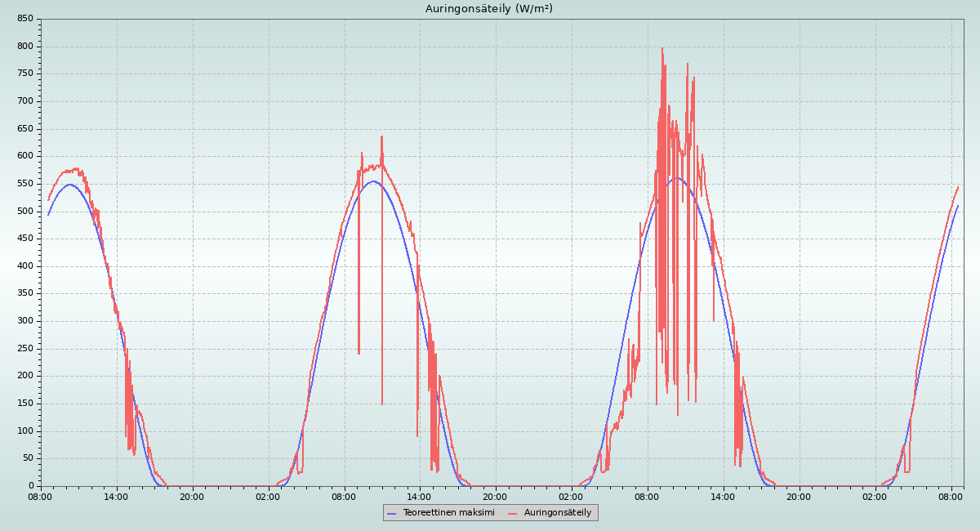Click the 300 value on the y-axis
Screen dimensions: 980x531
click(x=25, y=321)
